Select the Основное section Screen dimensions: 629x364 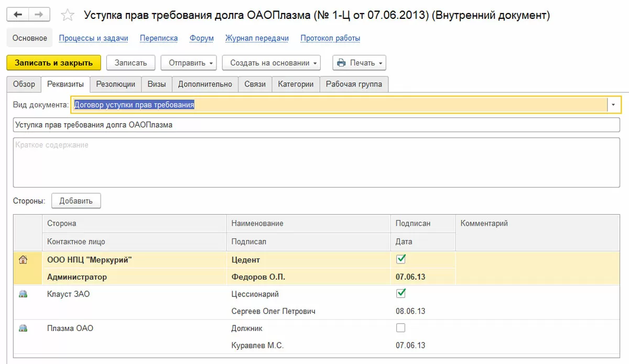click(x=30, y=38)
